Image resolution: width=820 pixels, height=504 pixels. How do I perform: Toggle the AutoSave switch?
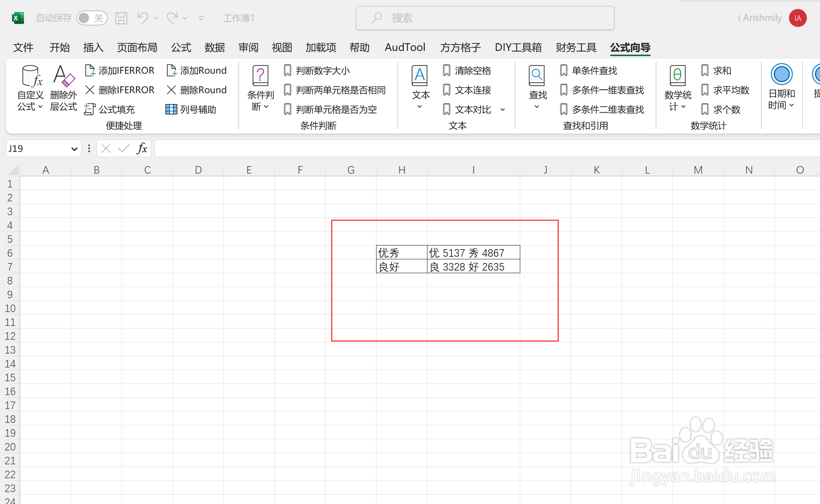pyautogui.click(x=92, y=18)
